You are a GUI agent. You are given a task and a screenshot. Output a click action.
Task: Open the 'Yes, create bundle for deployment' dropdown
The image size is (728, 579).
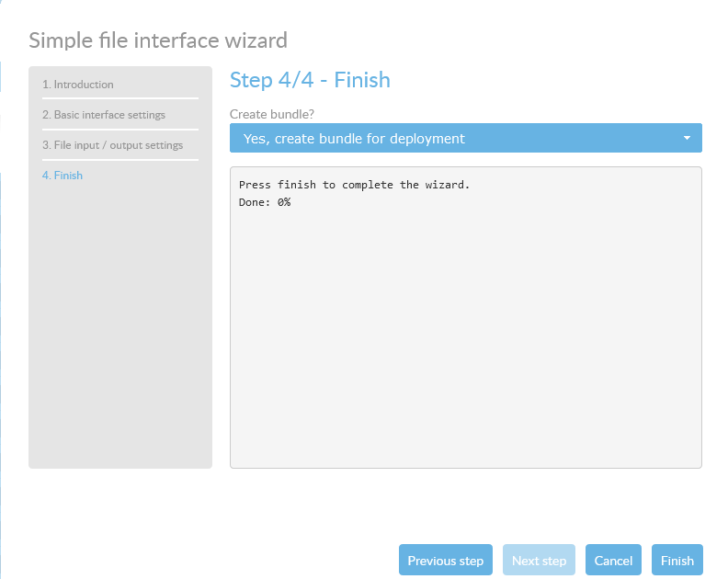pyautogui.click(x=465, y=139)
